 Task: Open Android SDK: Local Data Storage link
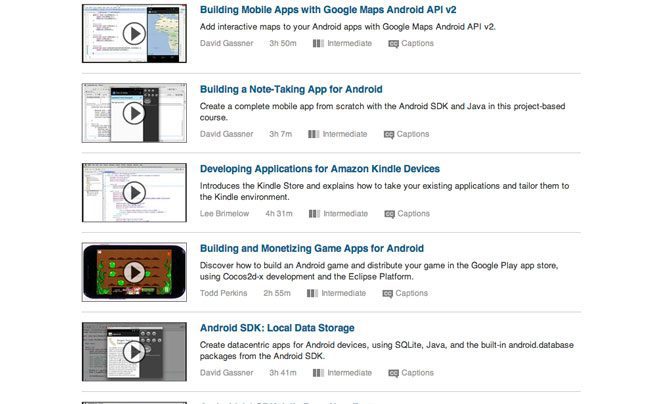coord(277,328)
